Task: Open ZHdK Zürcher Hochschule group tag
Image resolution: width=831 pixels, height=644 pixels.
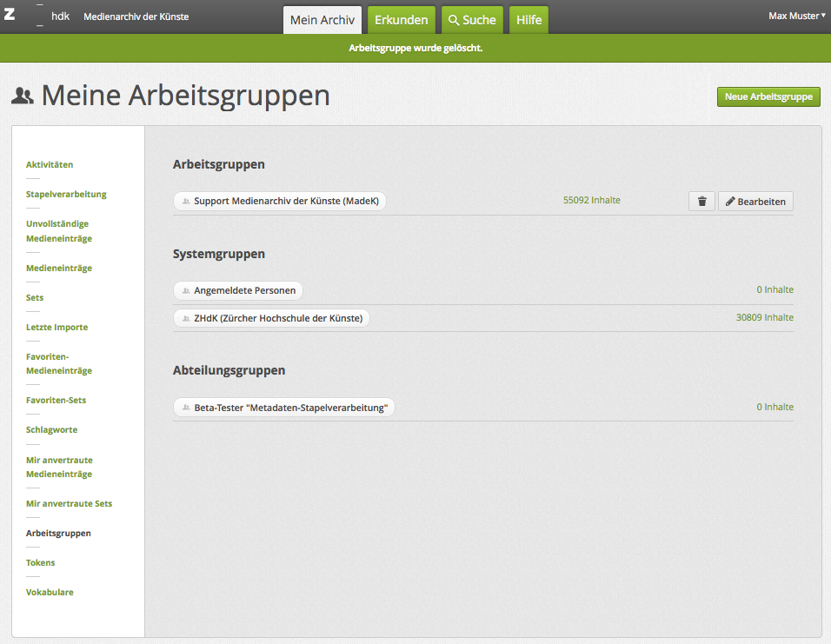Action: 271,318
